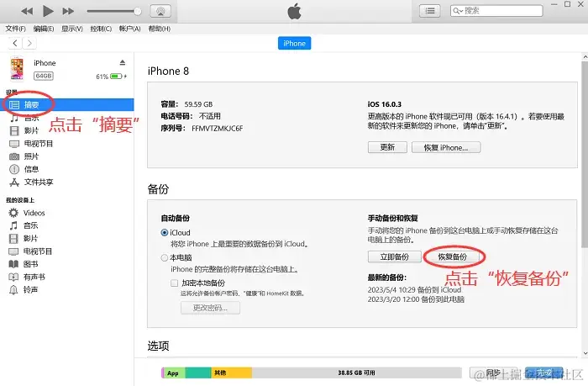Open the AirPlay output button
Image resolution: width=588 pixels, height=386 pixels.
160,11
